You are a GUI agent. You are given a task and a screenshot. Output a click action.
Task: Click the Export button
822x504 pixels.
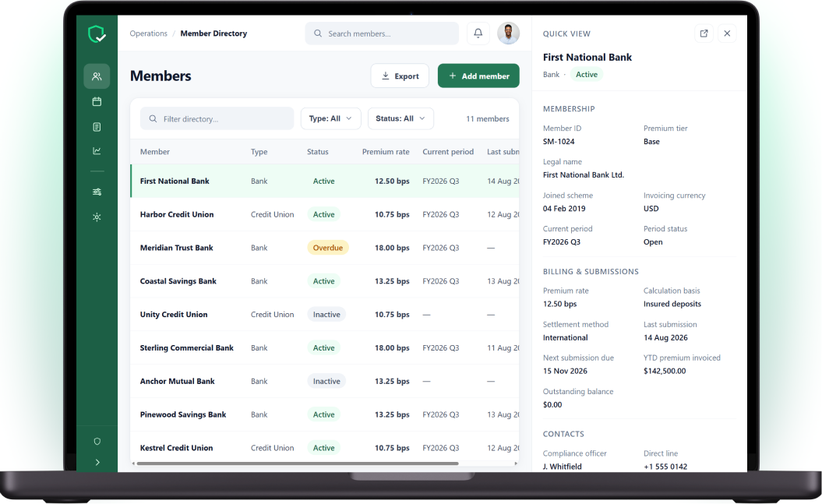[400, 76]
